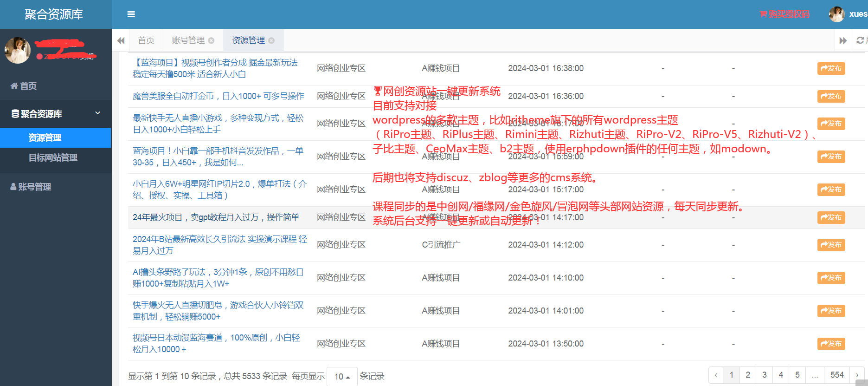Image resolution: width=868 pixels, height=386 pixels.
Task: Close the 资源管理 tab with its x icon
Action: click(271, 40)
